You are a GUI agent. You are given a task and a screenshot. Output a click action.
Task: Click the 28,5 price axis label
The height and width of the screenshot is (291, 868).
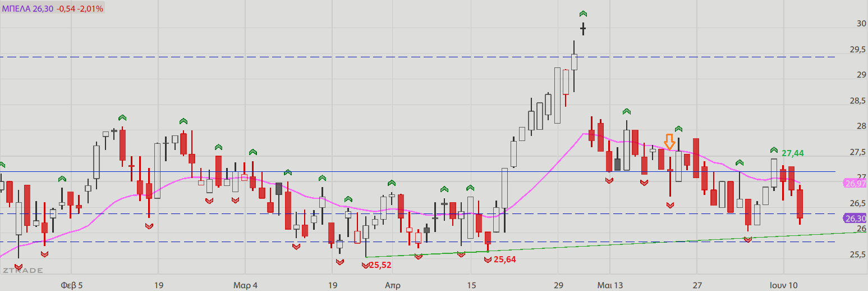[x=858, y=101]
